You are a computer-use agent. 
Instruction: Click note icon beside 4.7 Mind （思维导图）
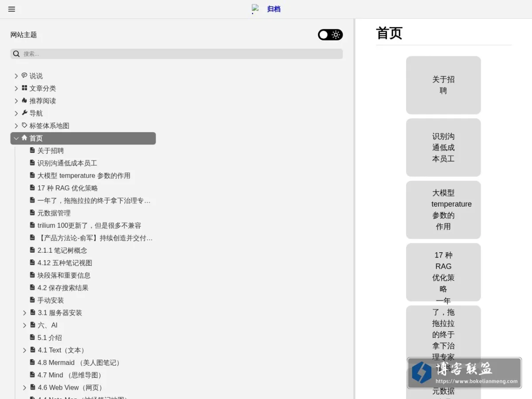(32, 375)
